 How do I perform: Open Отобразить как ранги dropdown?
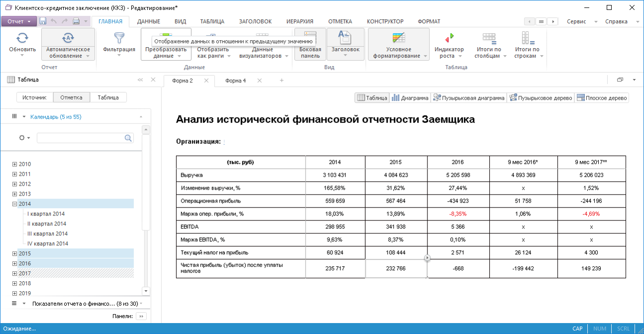click(214, 53)
